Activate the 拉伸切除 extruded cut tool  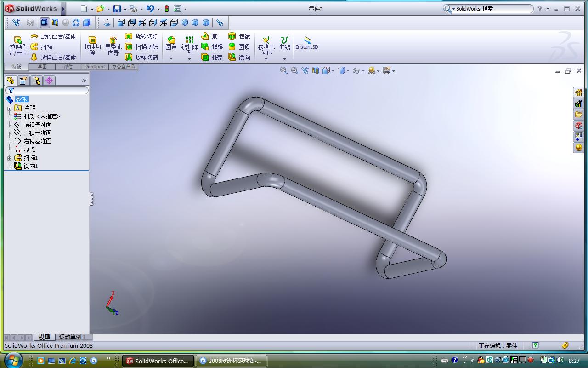pos(92,46)
